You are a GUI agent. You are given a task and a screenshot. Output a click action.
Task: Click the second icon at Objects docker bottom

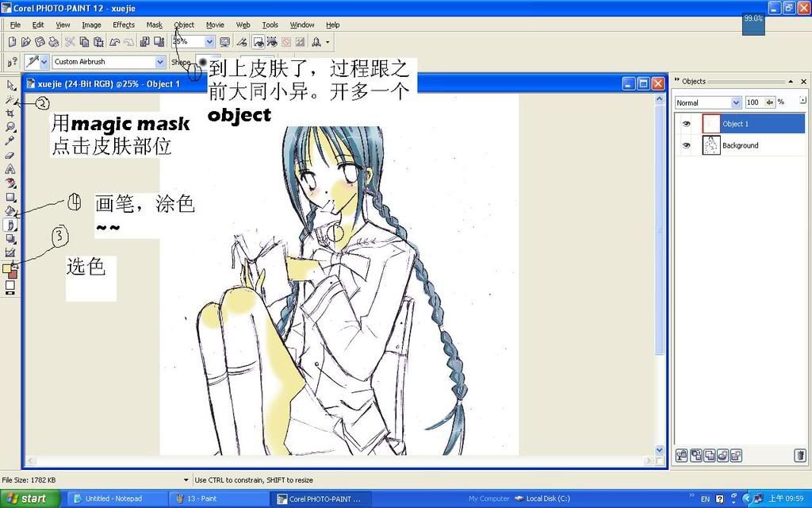pyautogui.click(x=696, y=455)
